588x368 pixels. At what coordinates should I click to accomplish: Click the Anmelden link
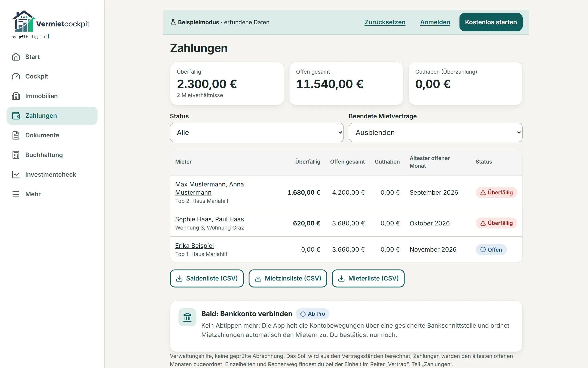pyautogui.click(x=435, y=22)
